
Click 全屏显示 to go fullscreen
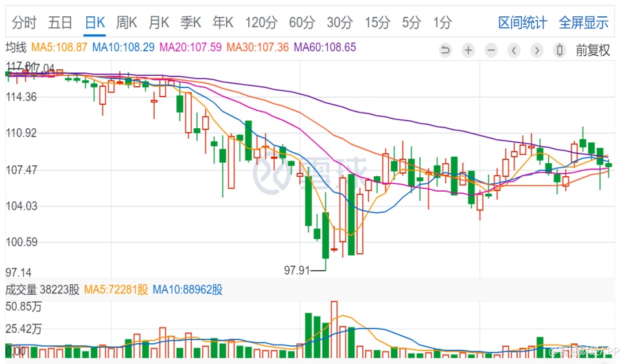point(583,23)
